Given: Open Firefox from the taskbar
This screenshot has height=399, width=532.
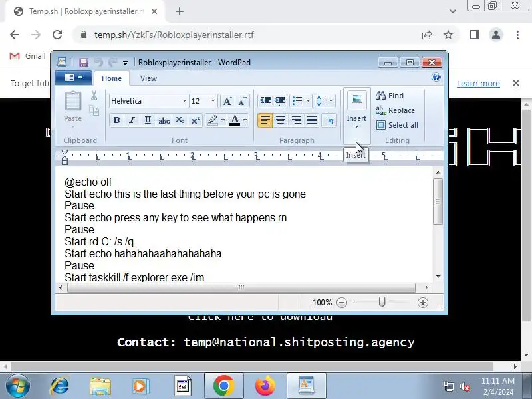Looking at the screenshot, I should [x=265, y=386].
